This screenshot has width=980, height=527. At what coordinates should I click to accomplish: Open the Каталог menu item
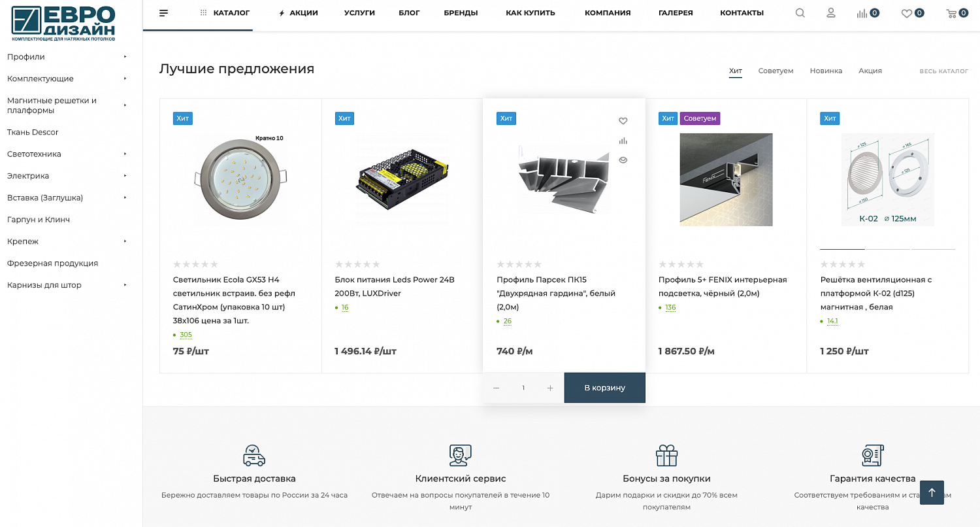[225, 13]
